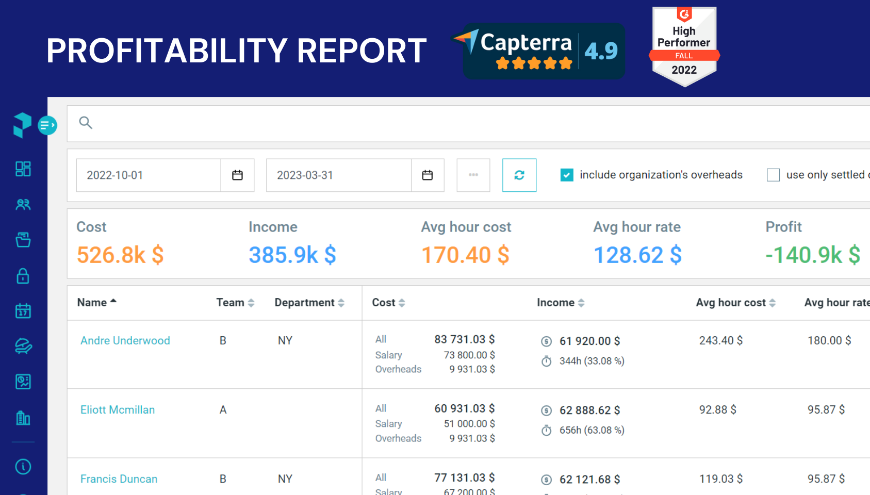Click the info circle icon in the sidebar
870x495 pixels.
pos(23,466)
